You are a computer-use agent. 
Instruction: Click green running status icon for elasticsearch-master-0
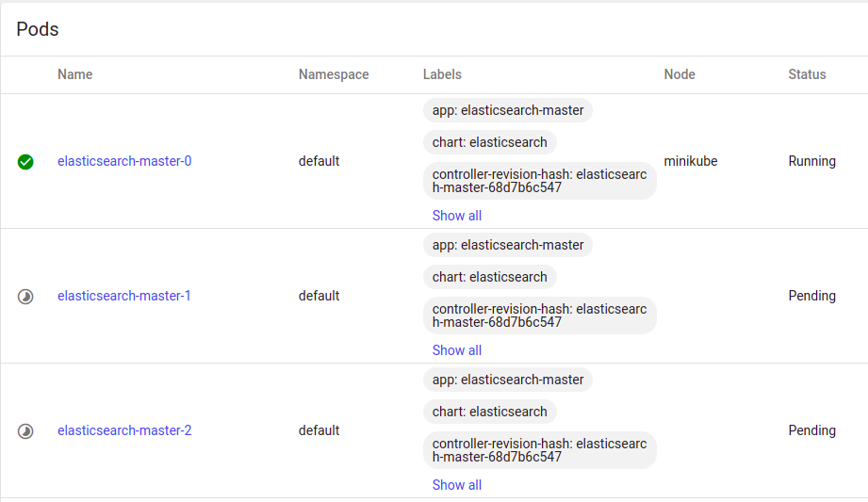(25, 162)
